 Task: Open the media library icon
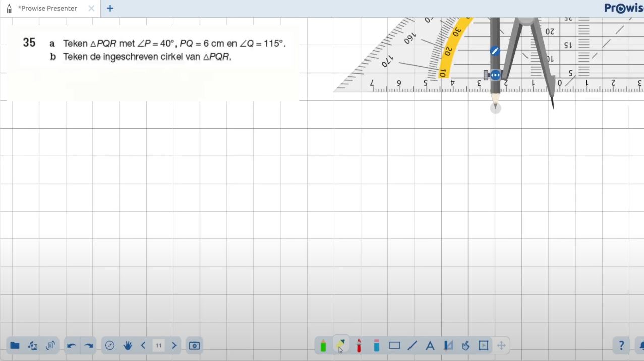click(x=33, y=346)
